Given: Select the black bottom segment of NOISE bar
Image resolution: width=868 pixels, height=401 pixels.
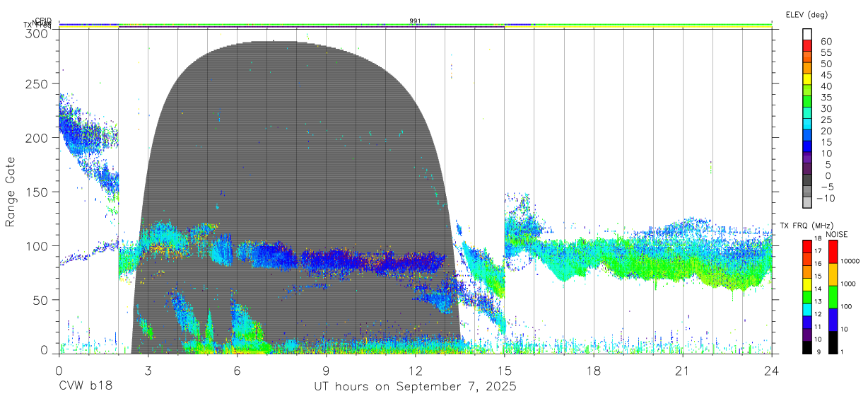Looking at the screenshot, I should pos(832,342).
